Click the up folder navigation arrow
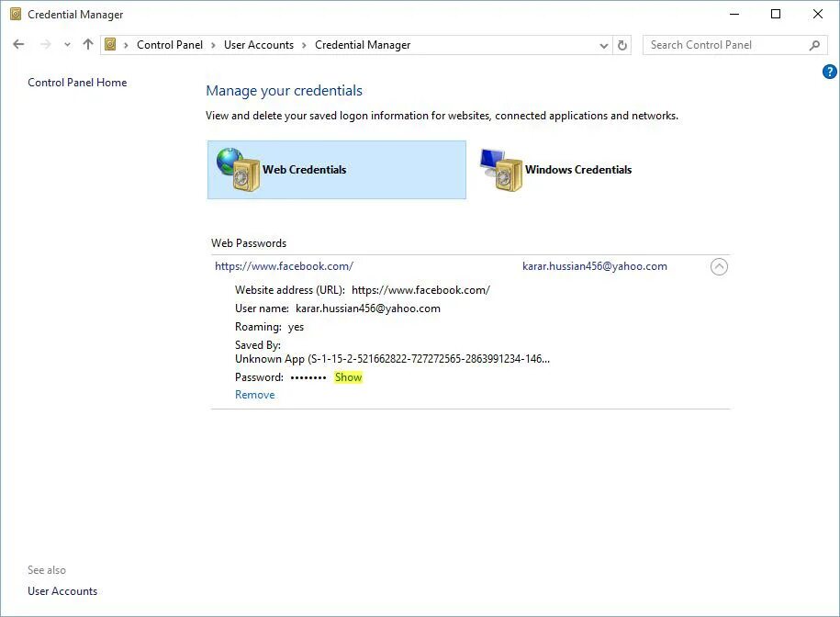The height and width of the screenshot is (617, 840). pos(87,44)
